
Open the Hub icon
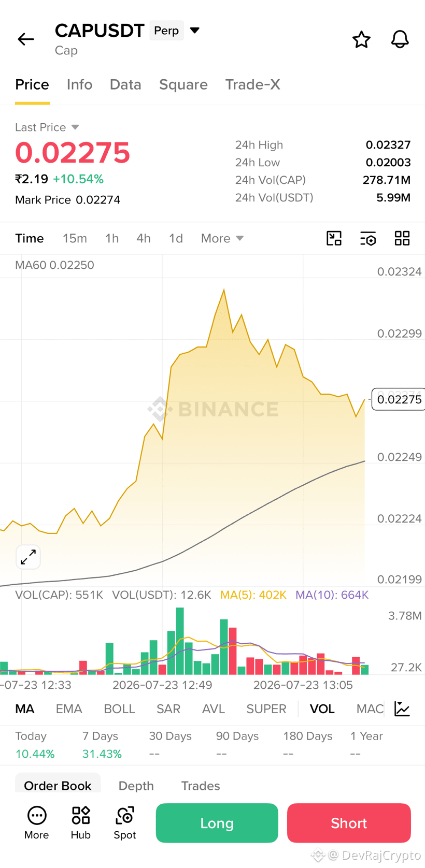click(x=81, y=823)
